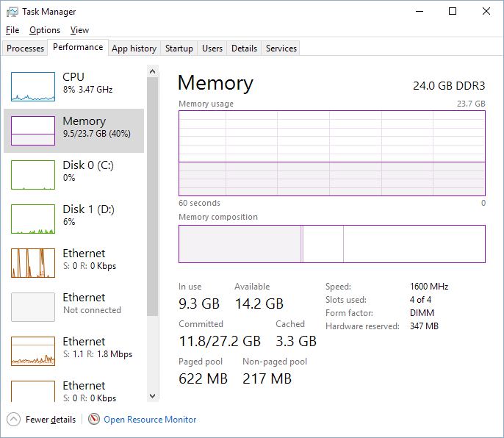
Task: Select the CPU usage graph thumbnail
Action: [x=33, y=87]
